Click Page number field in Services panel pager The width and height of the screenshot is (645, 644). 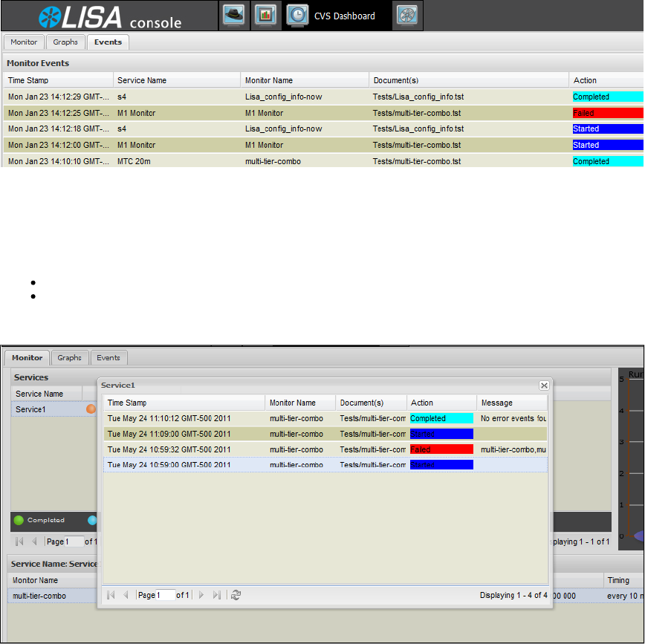pyautogui.click(x=74, y=541)
